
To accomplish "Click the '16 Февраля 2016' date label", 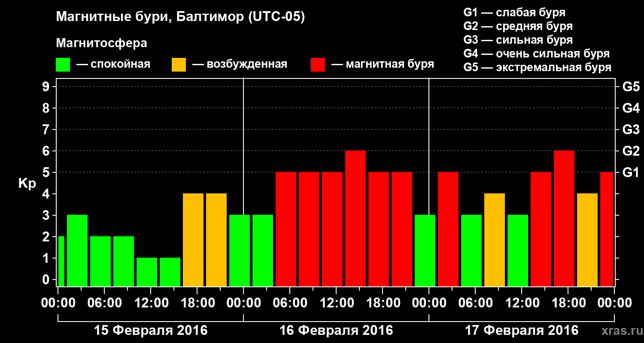I will point(336,331).
